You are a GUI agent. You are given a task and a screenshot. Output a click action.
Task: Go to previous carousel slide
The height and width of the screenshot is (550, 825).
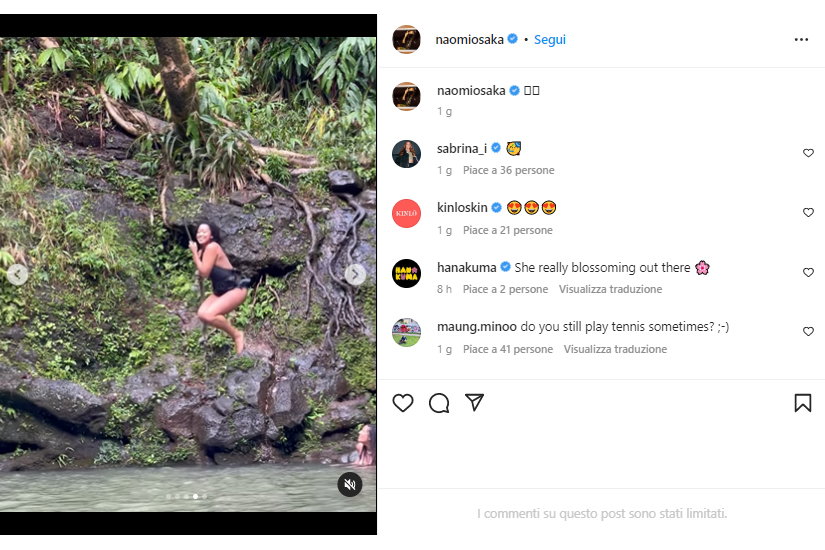(x=17, y=274)
